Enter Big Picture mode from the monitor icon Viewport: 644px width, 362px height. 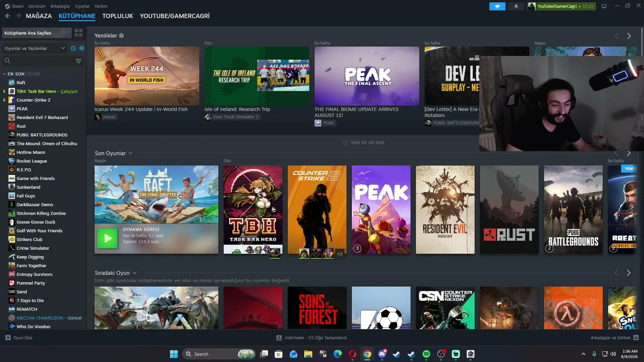tap(604, 6)
